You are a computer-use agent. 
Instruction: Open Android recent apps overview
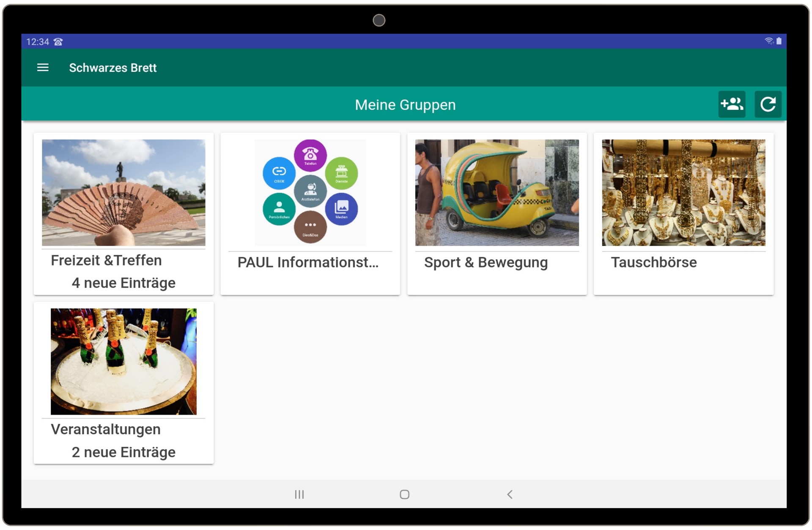300,494
